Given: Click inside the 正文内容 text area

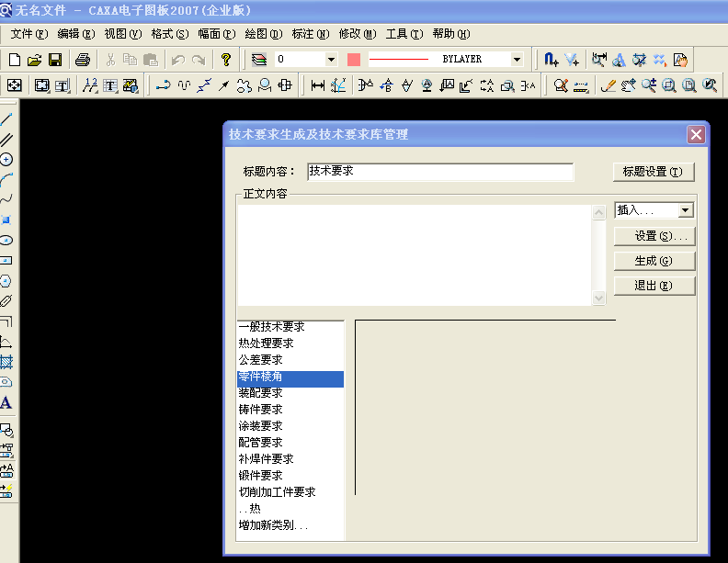Looking at the screenshot, I should [x=415, y=255].
